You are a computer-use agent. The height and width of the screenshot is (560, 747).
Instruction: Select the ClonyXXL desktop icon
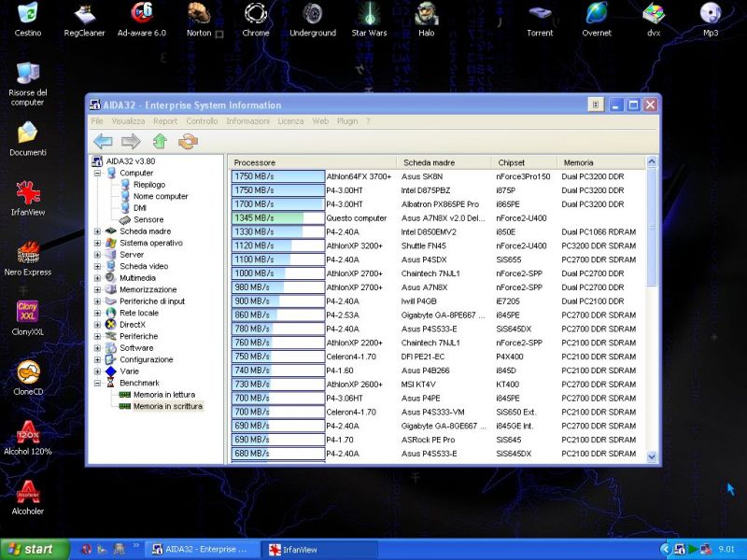point(28,318)
